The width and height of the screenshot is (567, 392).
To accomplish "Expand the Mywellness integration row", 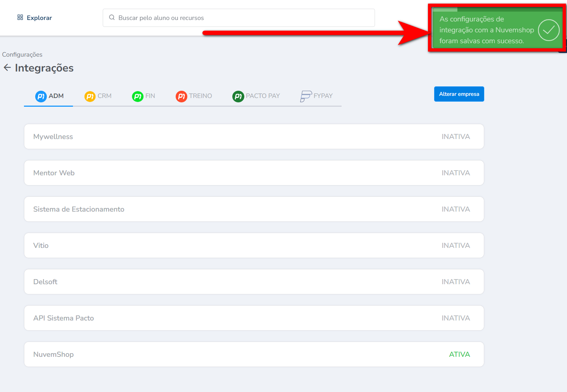I will coord(254,136).
